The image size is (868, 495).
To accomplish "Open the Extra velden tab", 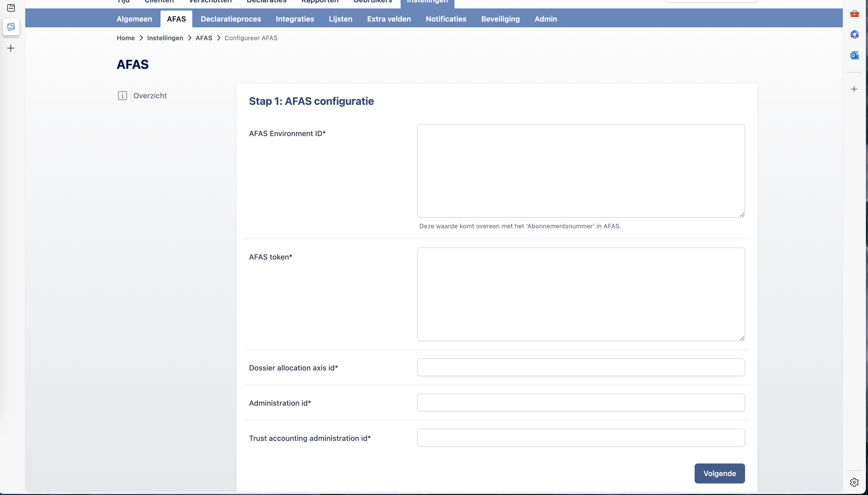I will [x=389, y=19].
